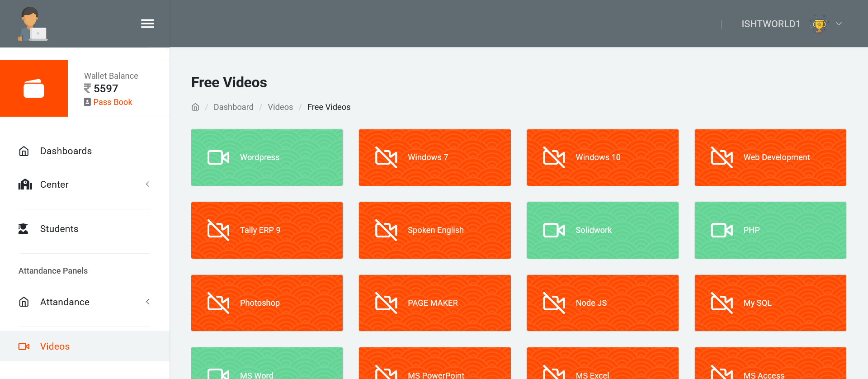Open the PAGE MAKER video card
This screenshot has width=868, height=379.
[x=435, y=303]
